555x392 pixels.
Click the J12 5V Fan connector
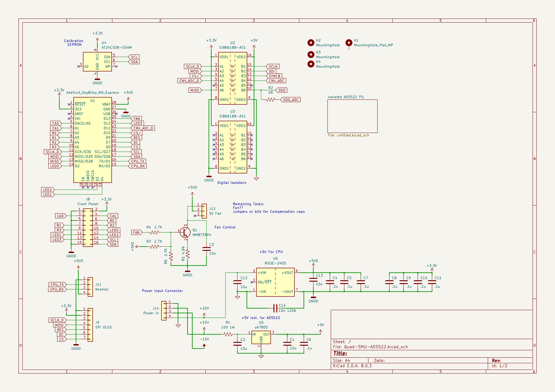point(204,211)
